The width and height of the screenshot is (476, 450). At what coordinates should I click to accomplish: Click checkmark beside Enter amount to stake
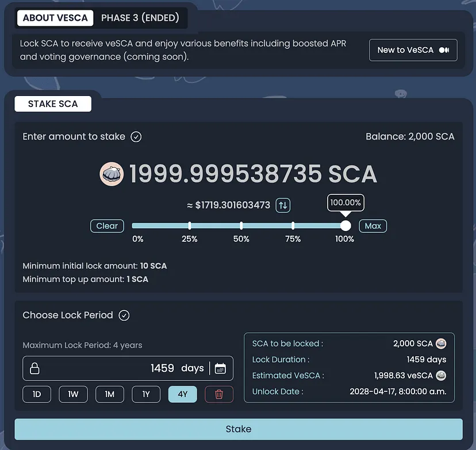[x=136, y=137]
